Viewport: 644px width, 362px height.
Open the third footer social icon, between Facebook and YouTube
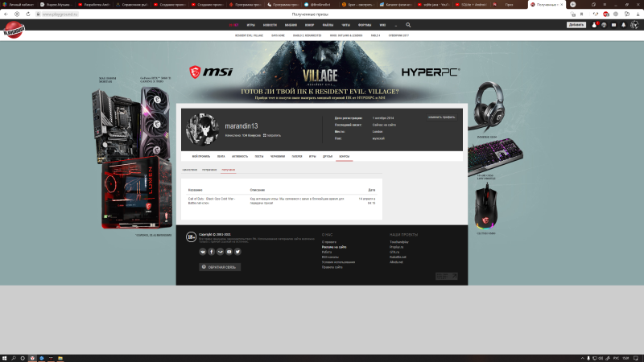coord(220,252)
